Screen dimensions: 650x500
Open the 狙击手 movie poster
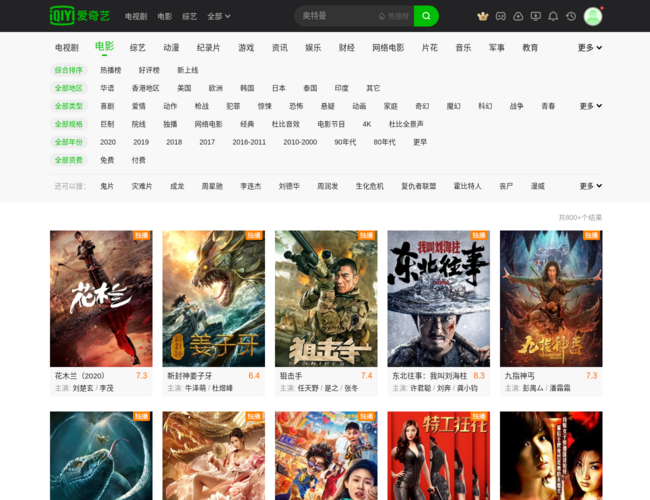(x=326, y=299)
